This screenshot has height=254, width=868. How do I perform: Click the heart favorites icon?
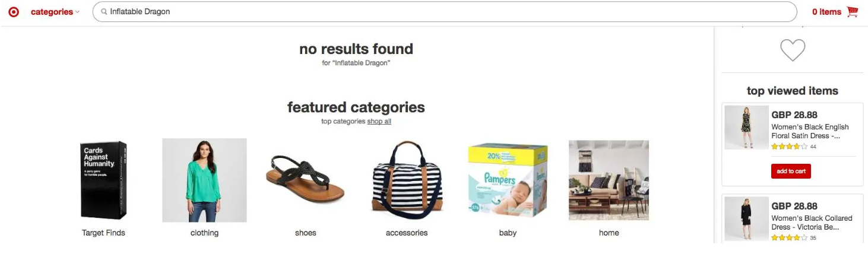(x=792, y=50)
